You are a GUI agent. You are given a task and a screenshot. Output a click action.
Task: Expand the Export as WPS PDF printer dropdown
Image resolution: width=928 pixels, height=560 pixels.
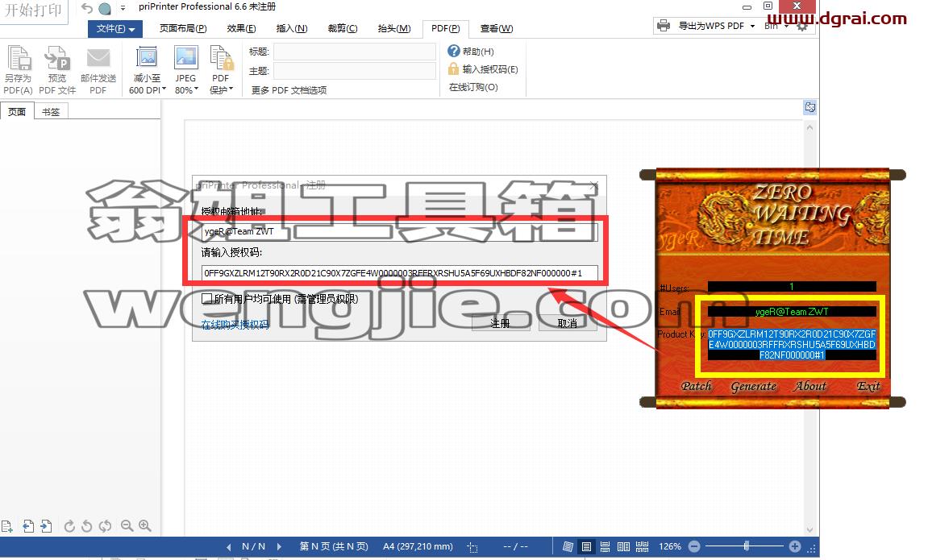coord(752,26)
